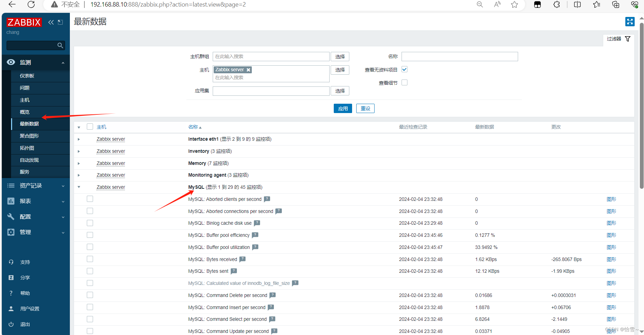The image size is (644, 335).
Task: Expand the Inventory group
Action: coord(79,151)
